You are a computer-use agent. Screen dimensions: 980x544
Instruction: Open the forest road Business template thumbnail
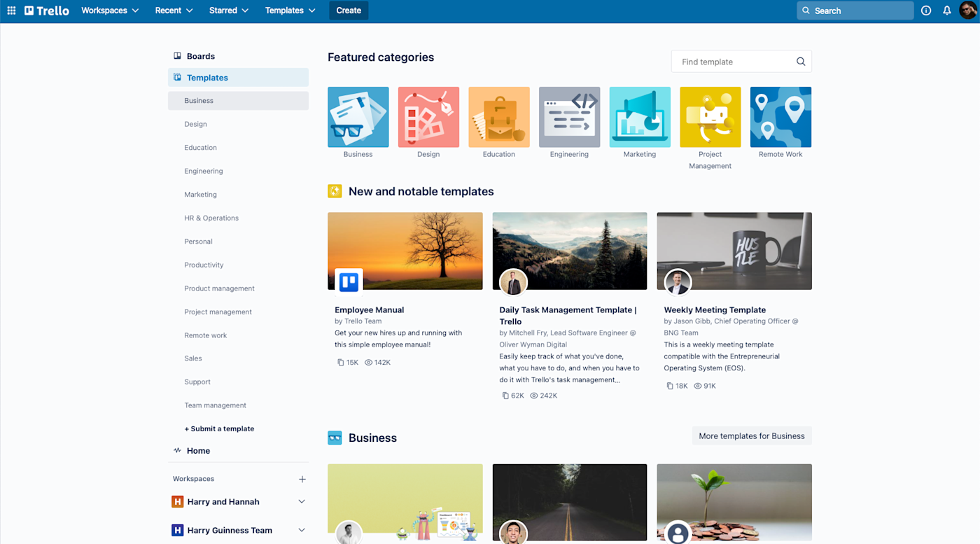pos(570,503)
